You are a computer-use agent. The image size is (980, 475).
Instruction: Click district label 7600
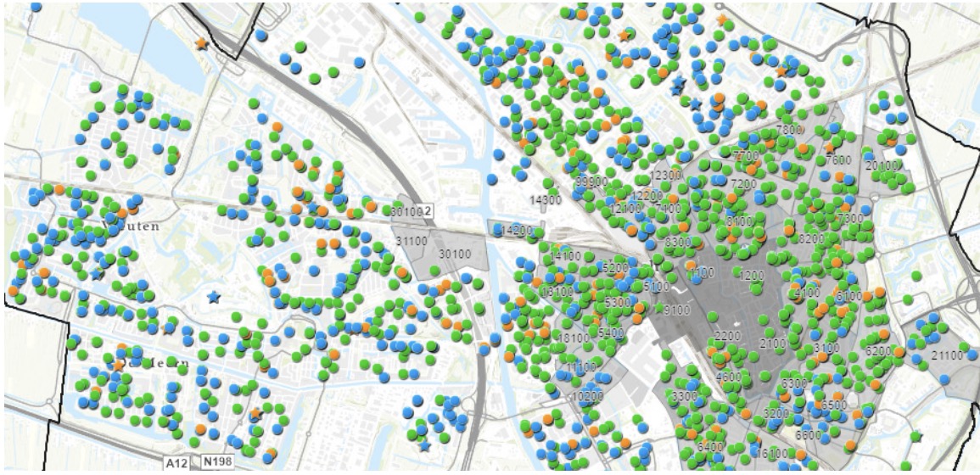point(838,160)
